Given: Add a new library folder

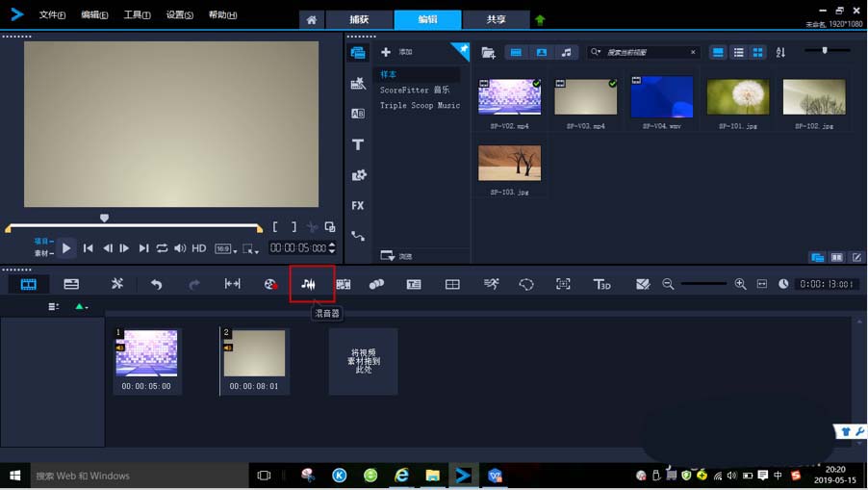Looking at the screenshot, I should pyautogui.click(x=396, y=52).
